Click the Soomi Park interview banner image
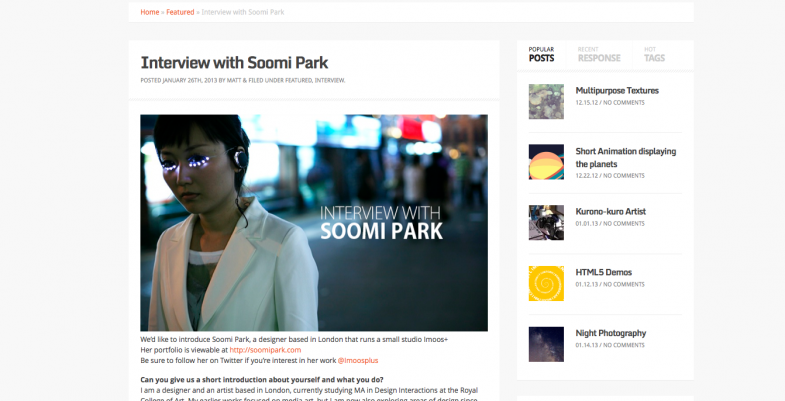785x401 pixels. [313, 222]
